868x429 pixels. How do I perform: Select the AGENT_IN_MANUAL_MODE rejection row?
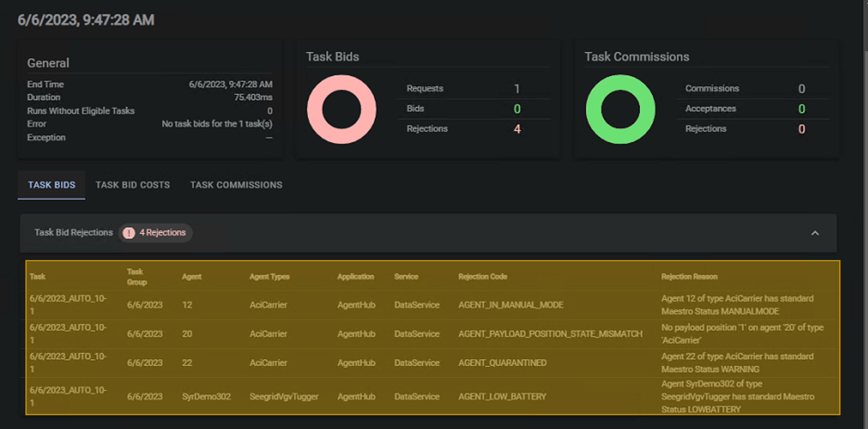510,305
